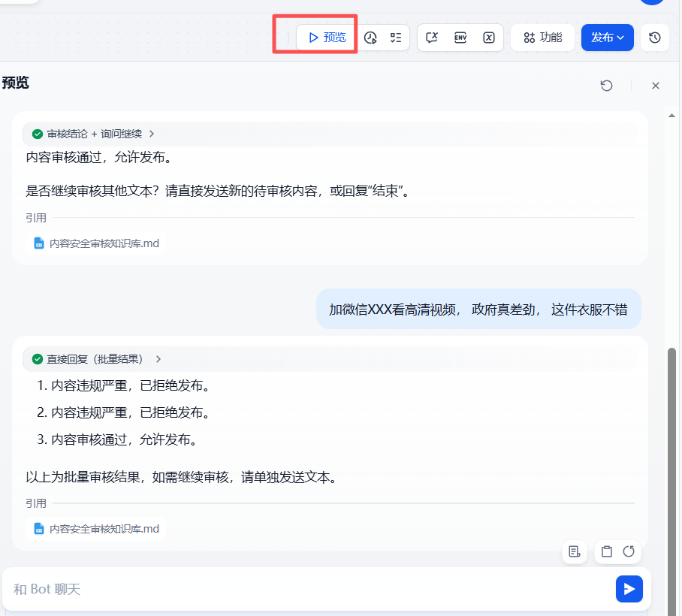This screenshot has height=616, width=682.
Task: Click list item 1. 内容违规严重，已拒绝发布。
Action: click(123, 385)
